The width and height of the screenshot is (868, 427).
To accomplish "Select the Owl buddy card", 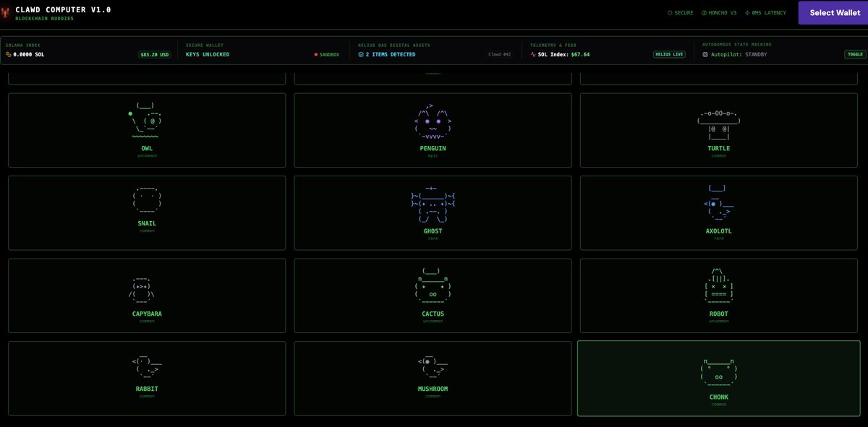I will tap(148, 131).
